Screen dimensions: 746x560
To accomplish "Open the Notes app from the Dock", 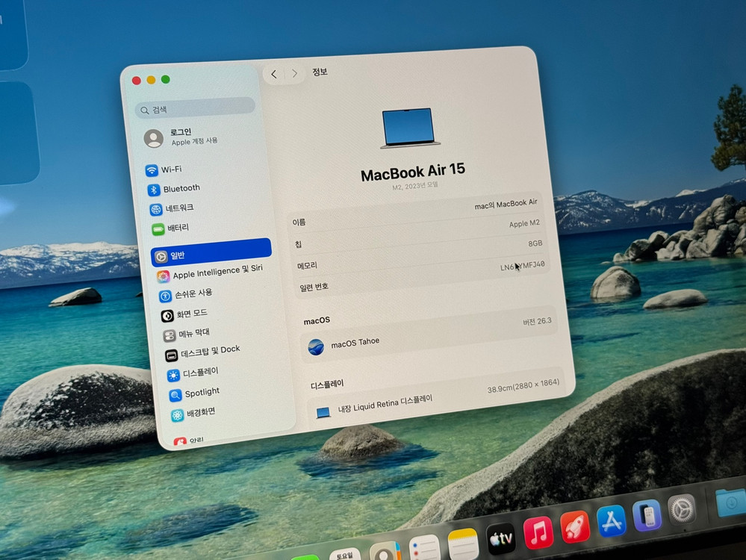I will (x=463, y=544).
